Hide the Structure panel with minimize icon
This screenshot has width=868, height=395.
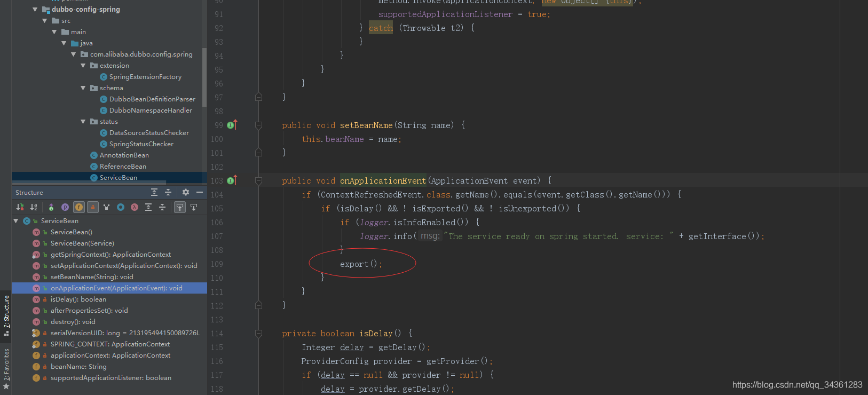click(x=200, y=192)
